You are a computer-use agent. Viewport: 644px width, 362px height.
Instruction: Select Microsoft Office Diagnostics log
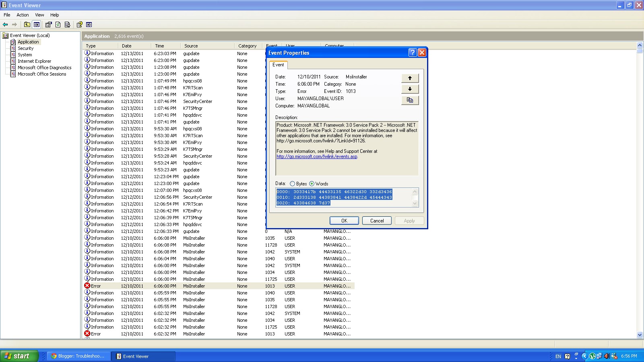tap(44, 68)
